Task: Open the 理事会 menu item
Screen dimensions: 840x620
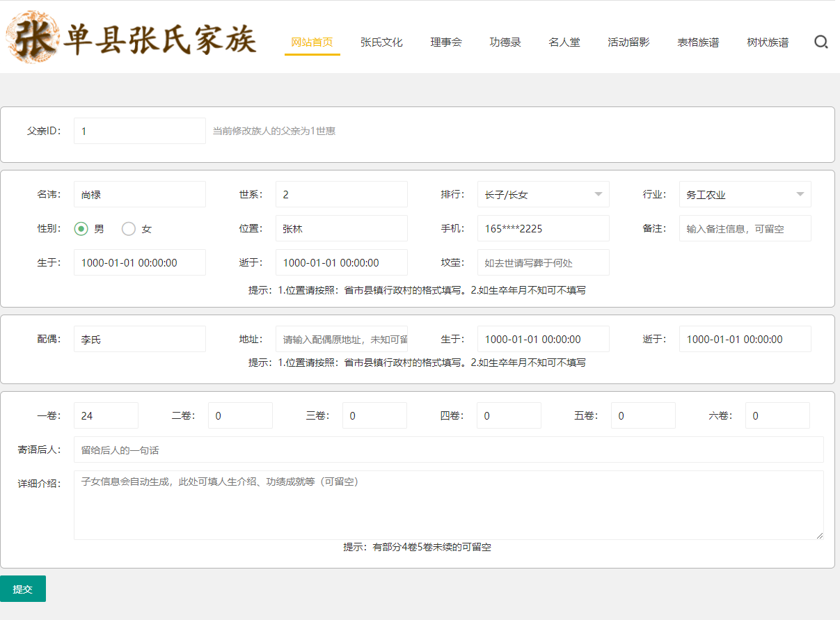Action: pyautogui.click(x=446, y=42)
